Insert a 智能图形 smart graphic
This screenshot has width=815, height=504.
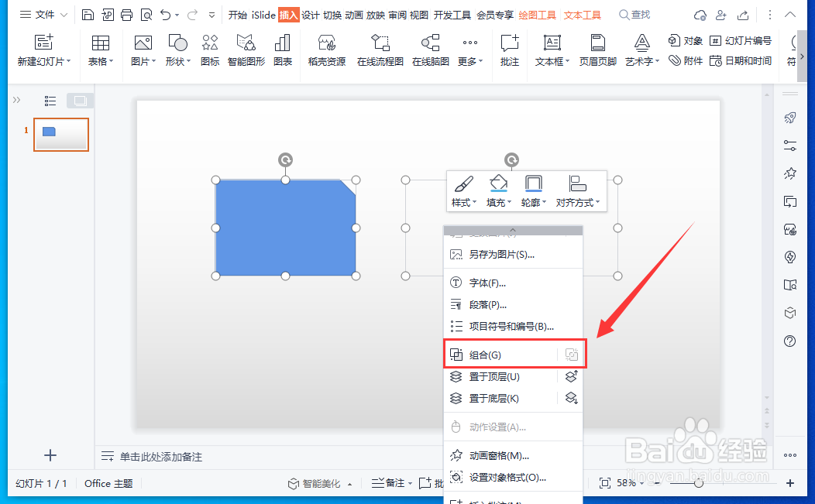[246, 50]
